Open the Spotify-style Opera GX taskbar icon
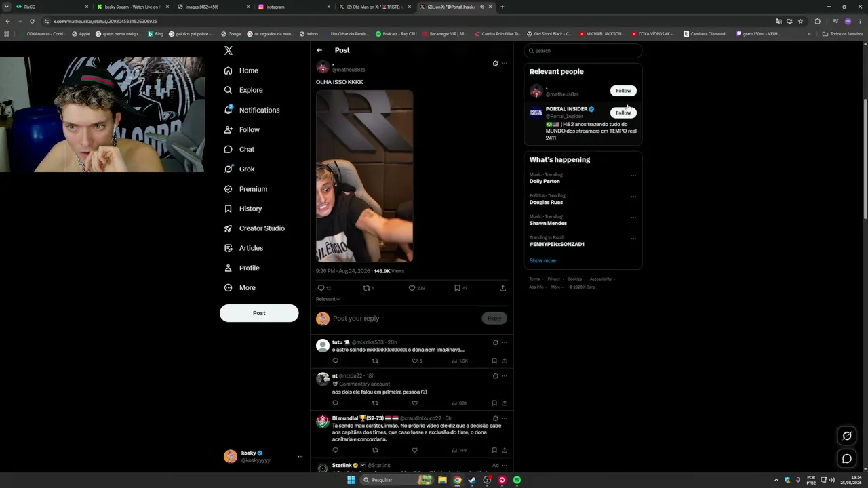Screen dimensions: 868x488 (502, 480)
